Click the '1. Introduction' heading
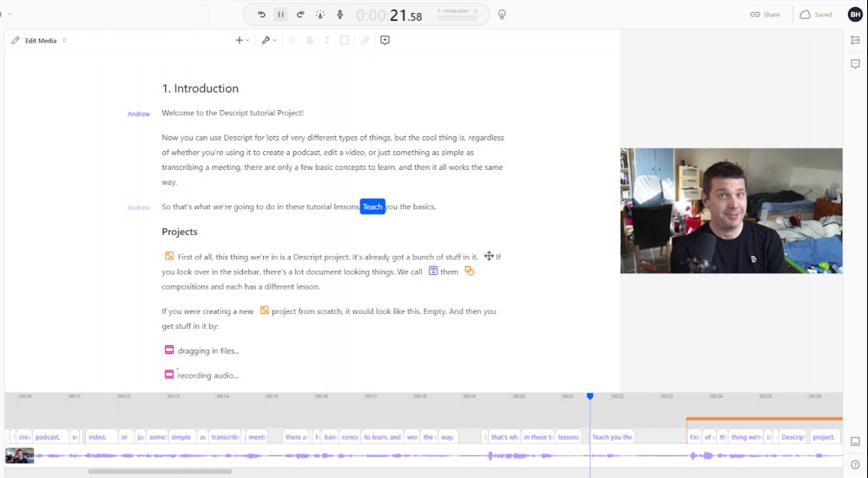The image size is (868, 478). pyautogui.click(x=200, y=88)
